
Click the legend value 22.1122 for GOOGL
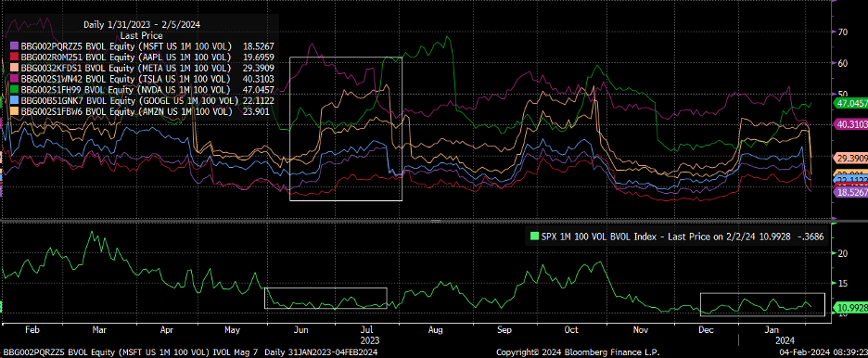(x=259, y=101)
